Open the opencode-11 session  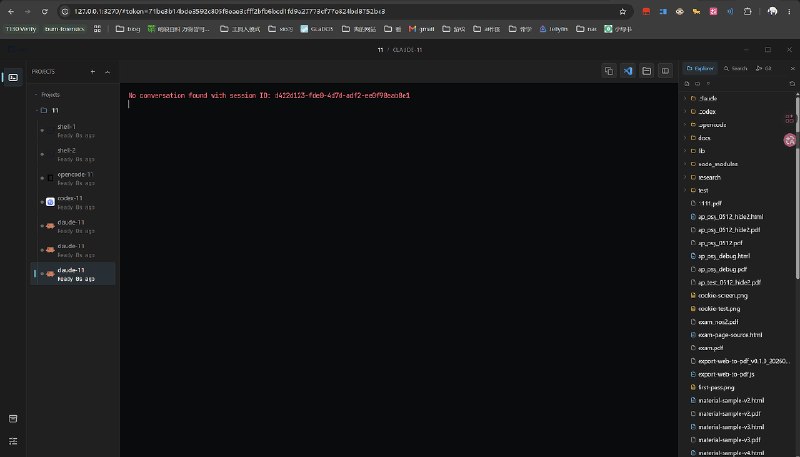[x=73, y=179]
